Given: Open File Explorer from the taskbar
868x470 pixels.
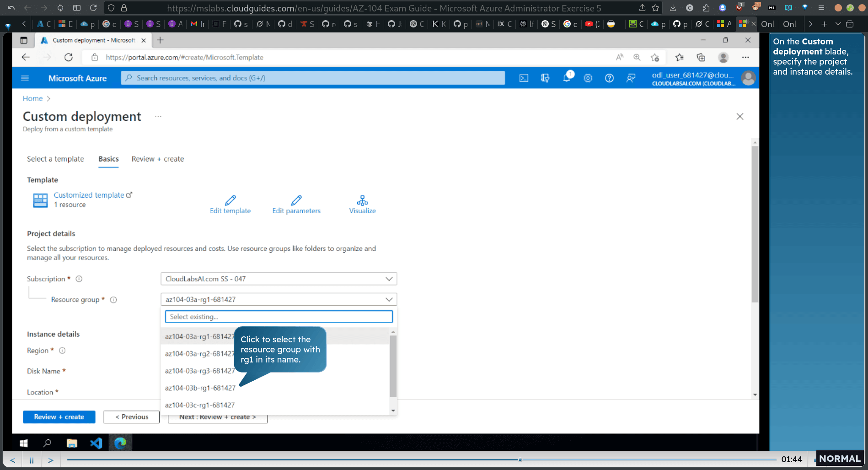Looking at the screenshot, I should (x=72, y=443).
